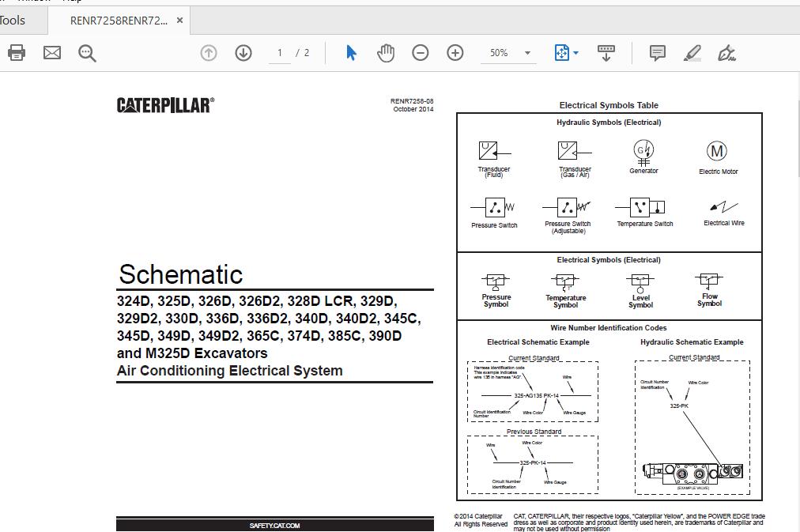The image size is (800, 532).
Task: Open the Find text magnifier icon
Action: coord(87,53)
